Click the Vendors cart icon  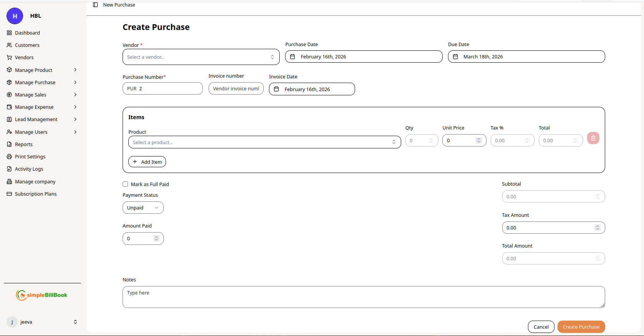click(10, 57)
